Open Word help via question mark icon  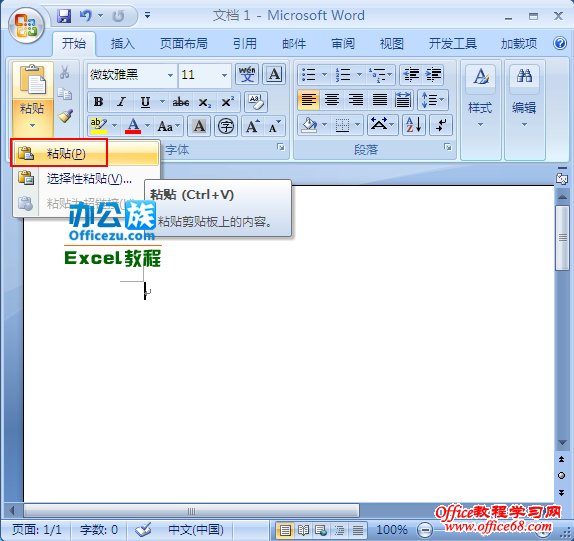(560, 44)
